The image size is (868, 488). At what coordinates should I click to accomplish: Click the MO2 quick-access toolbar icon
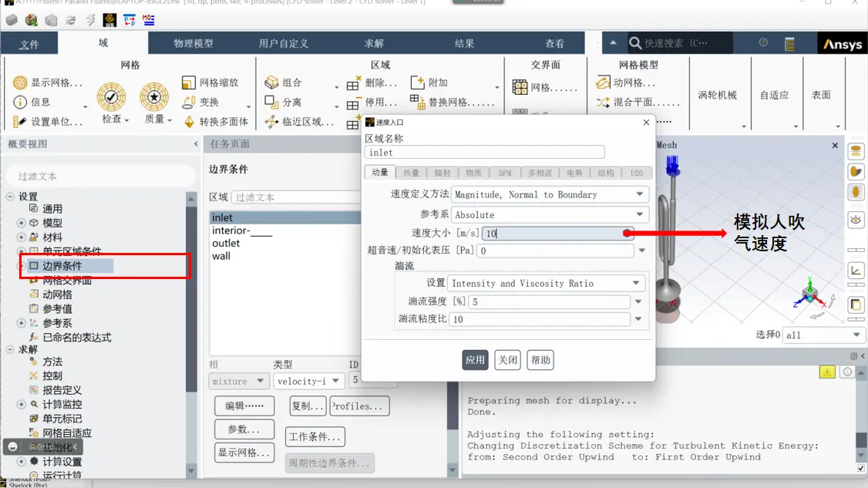[x=148, y=20]
